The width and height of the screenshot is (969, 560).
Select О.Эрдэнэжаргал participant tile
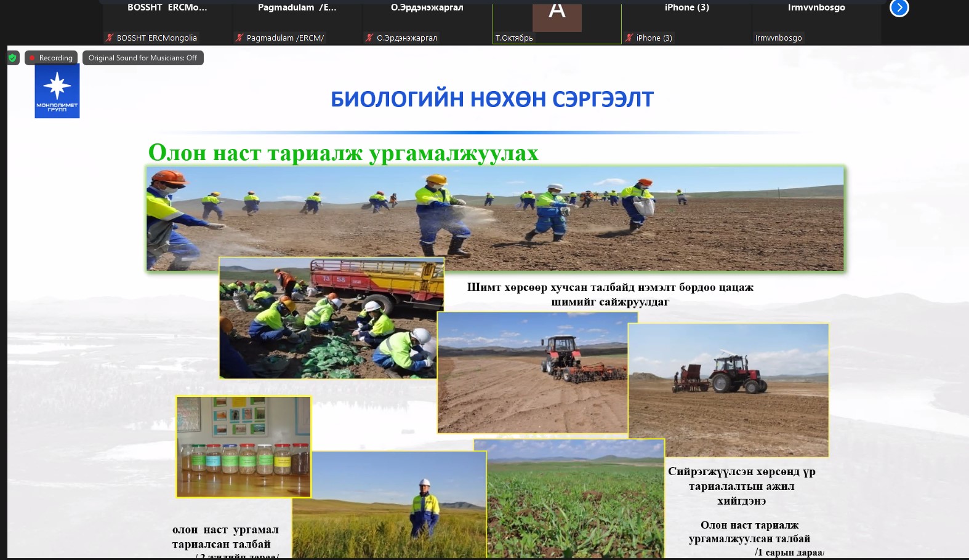(x=427, y=22)
